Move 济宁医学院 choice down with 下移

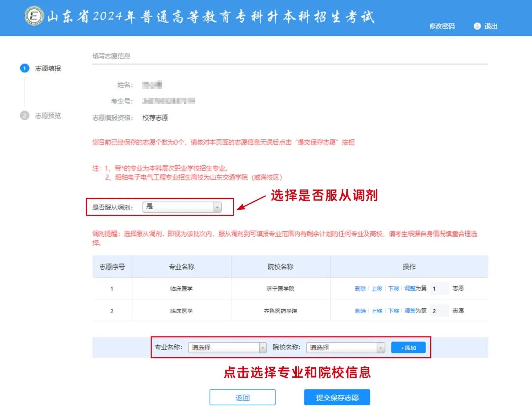click(x=393, y=289)
